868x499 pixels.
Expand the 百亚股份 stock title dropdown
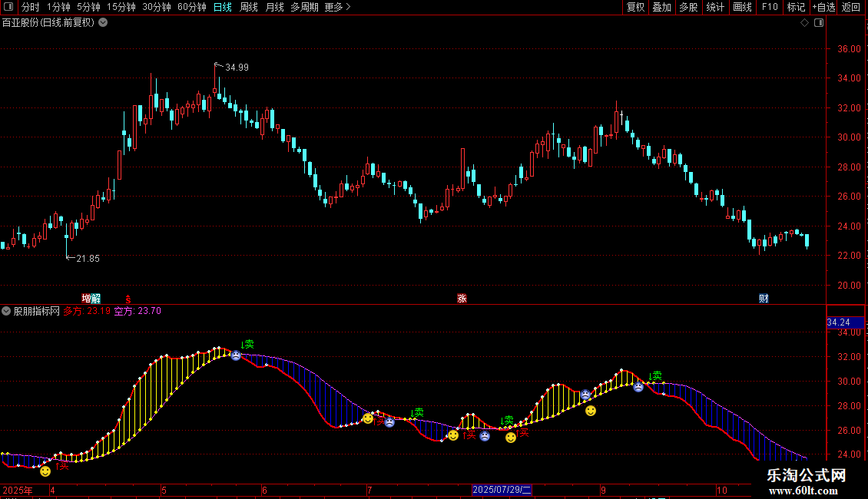[x=103, y=22]
